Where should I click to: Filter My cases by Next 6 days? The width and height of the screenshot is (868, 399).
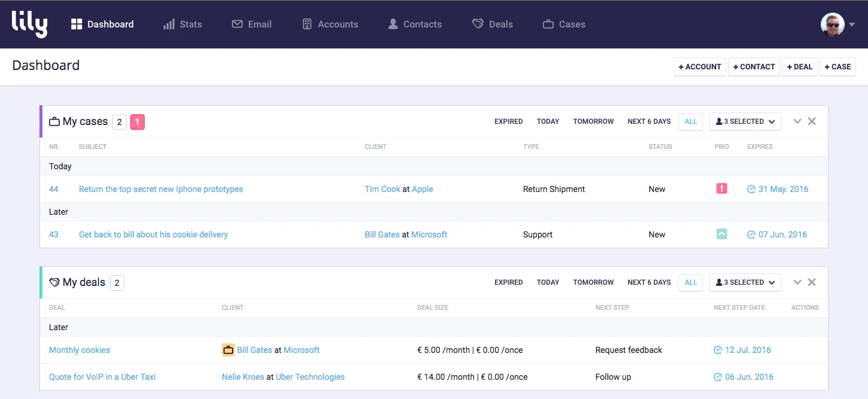[649, 121]
